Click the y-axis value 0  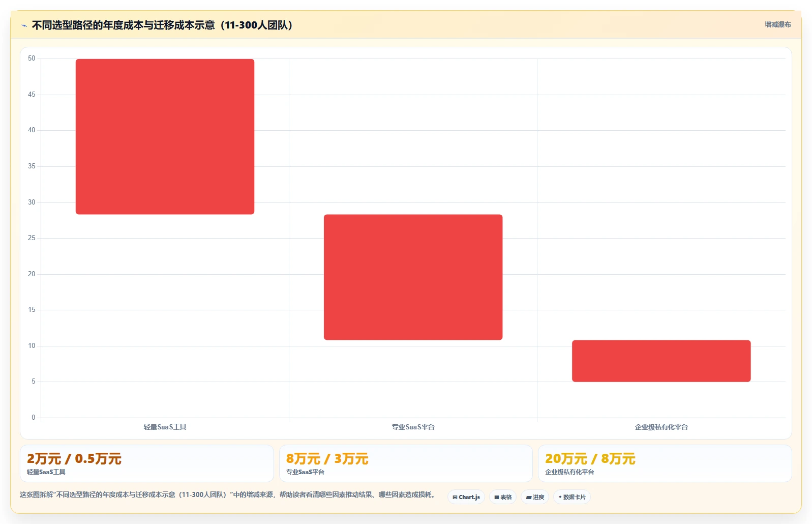pyautogui.click(x=34, y=418)
